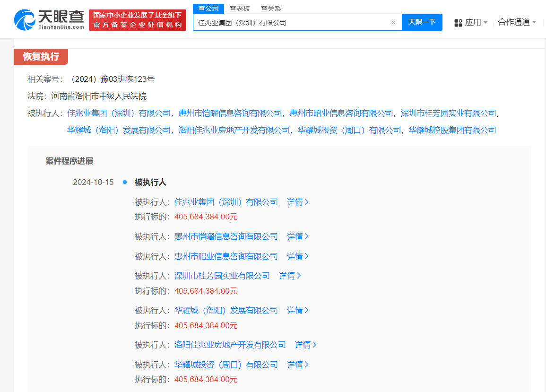Open 华耀城控股集团有限公司 link
This screenshot has height=392, width=546.
click(x=452, y=131)
